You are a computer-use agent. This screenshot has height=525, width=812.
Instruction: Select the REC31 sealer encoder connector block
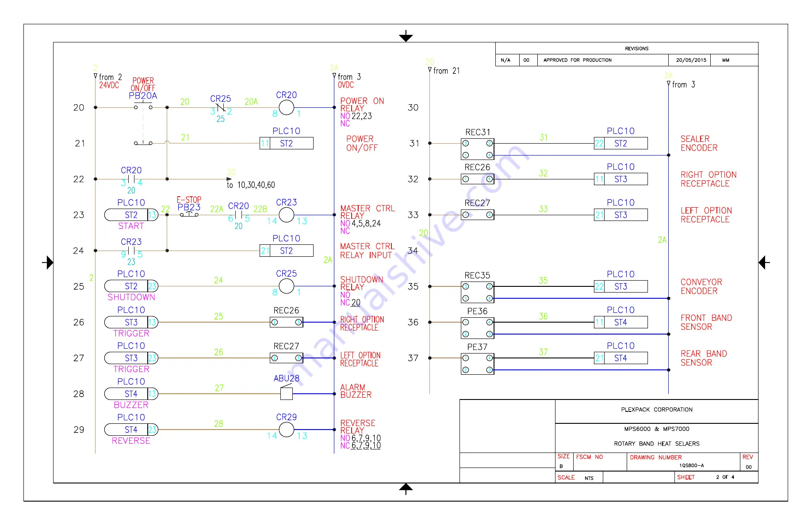click(x=477, y=149)
